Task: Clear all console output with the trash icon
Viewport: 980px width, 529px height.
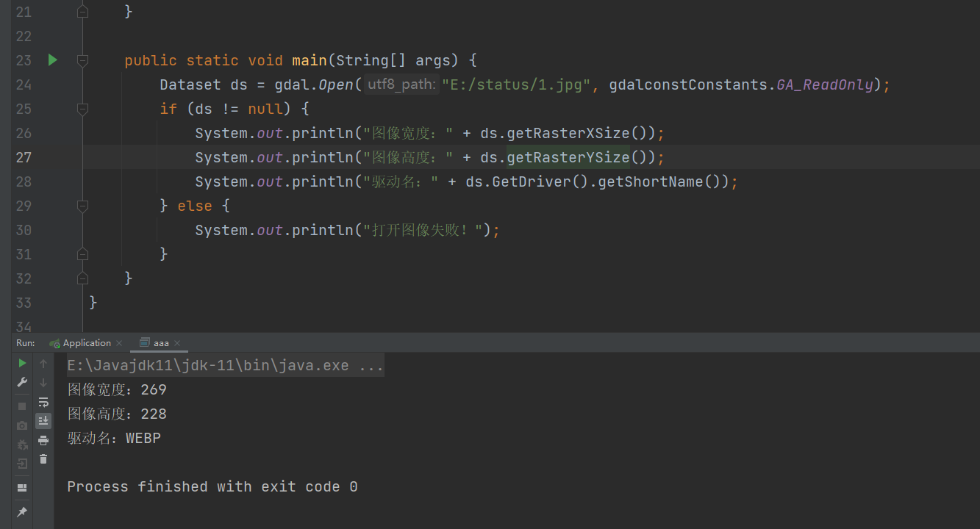Action: tap(43, 458)
